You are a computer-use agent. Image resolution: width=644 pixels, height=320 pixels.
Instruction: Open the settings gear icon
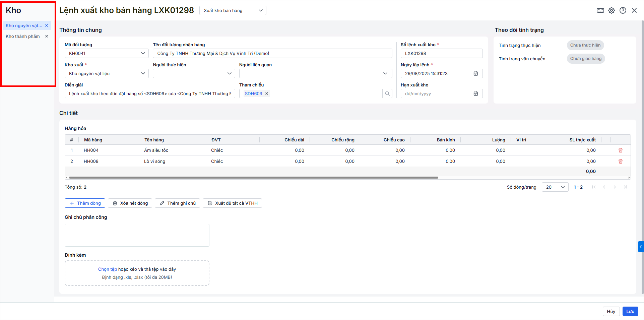point(611,10)
